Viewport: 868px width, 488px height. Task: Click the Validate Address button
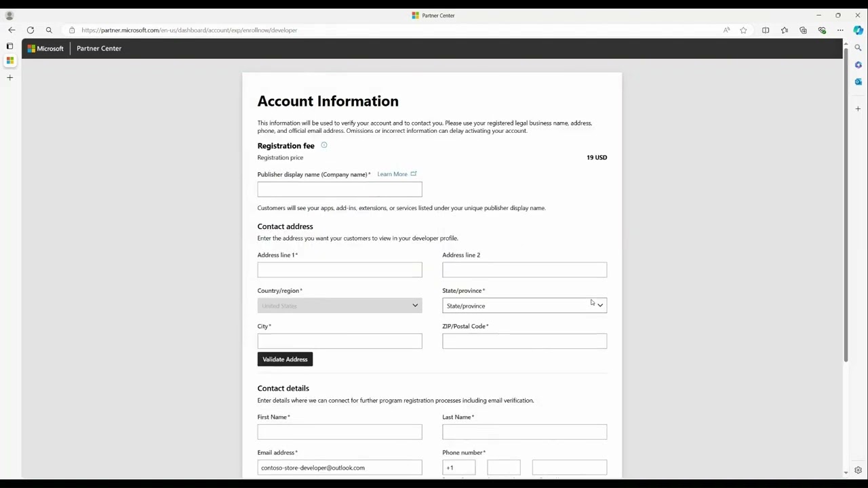click(x=285, y=359)
